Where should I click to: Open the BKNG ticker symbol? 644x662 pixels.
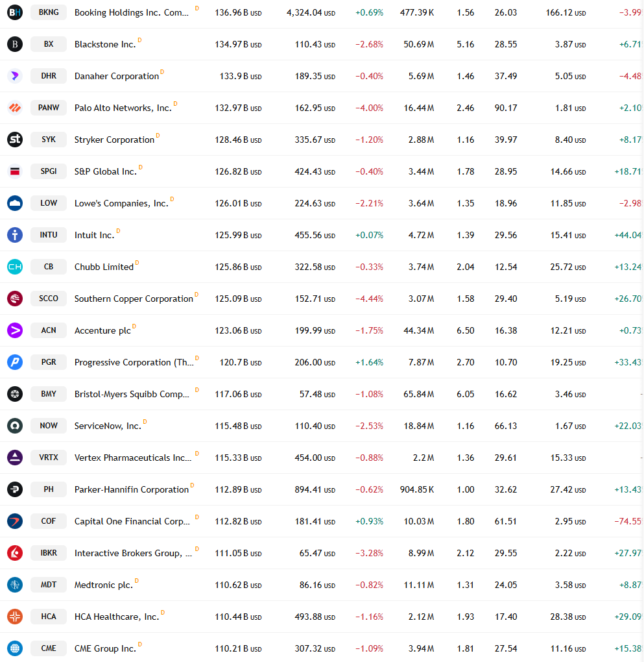pyautogui.click(x=49, y=12)
